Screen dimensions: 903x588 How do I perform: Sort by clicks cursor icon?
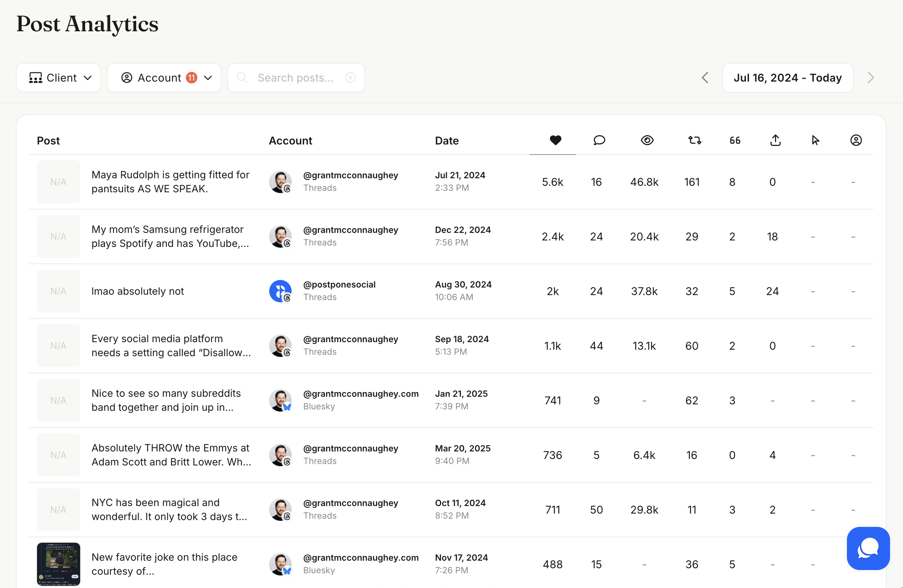[x=815, y=141]
